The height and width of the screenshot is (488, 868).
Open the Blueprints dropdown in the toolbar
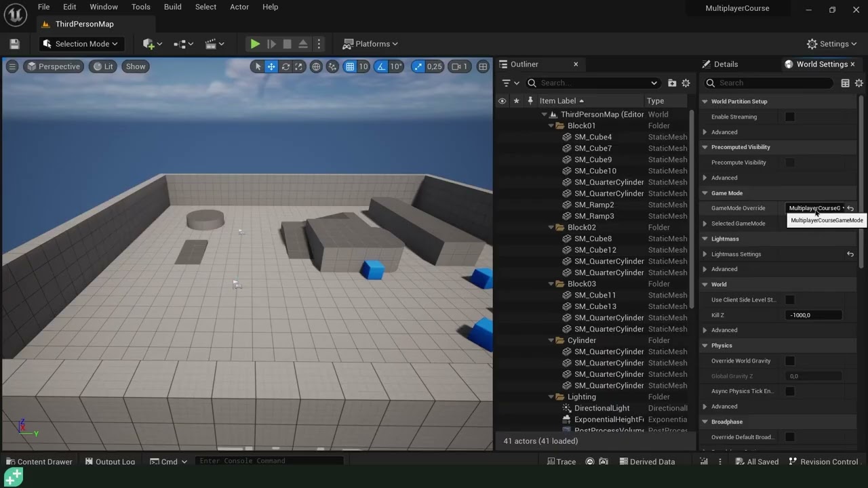(x=184, y=44)
